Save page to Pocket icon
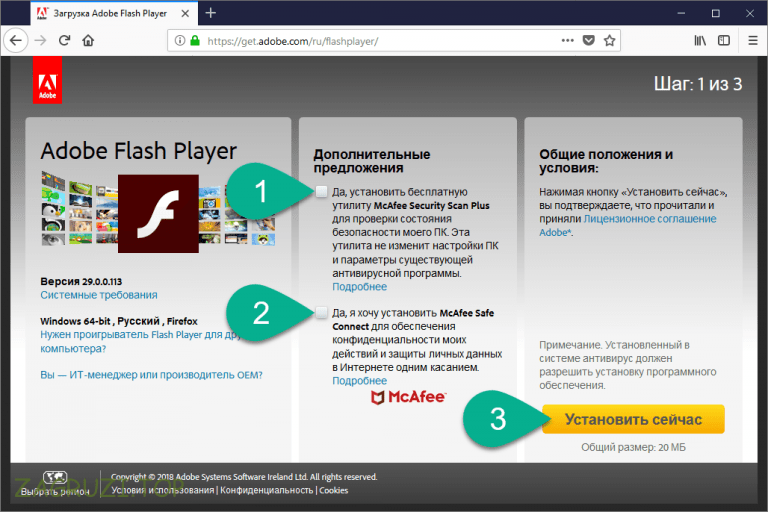Screen dimensions: 768x512 [588, 40]
